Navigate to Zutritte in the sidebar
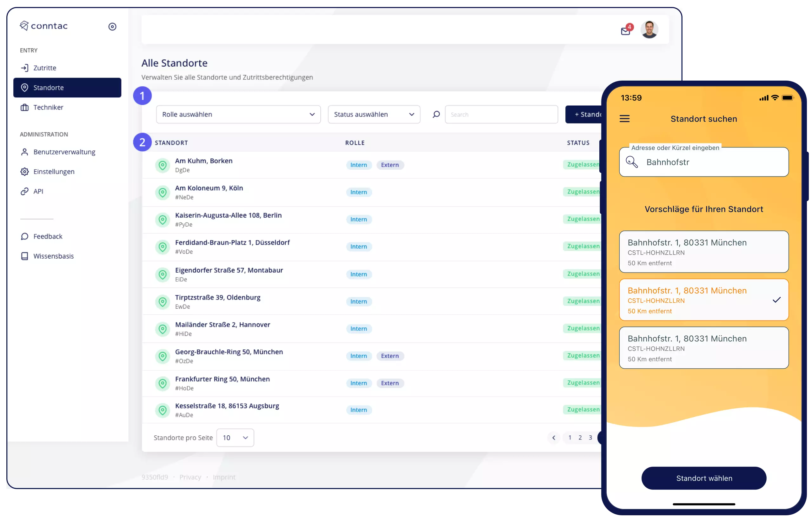 point(45,67)
